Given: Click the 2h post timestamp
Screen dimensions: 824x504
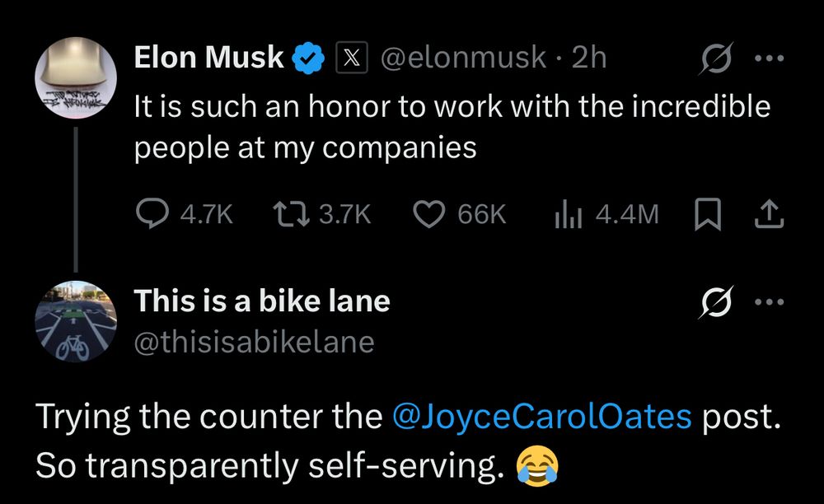Looking at the screenshot, I should click(589, 58).
